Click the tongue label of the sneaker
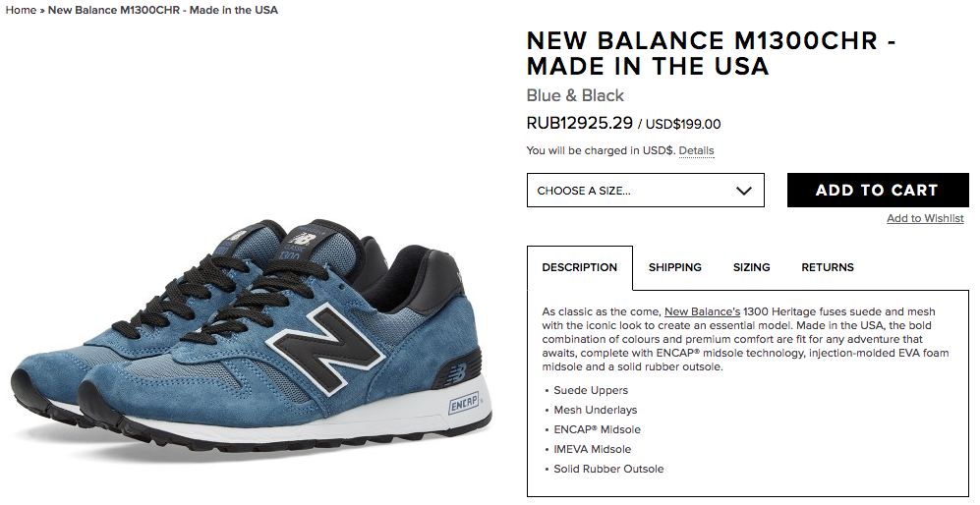The height and width of the screenshot is (505, 980). [x=300, y=247]
